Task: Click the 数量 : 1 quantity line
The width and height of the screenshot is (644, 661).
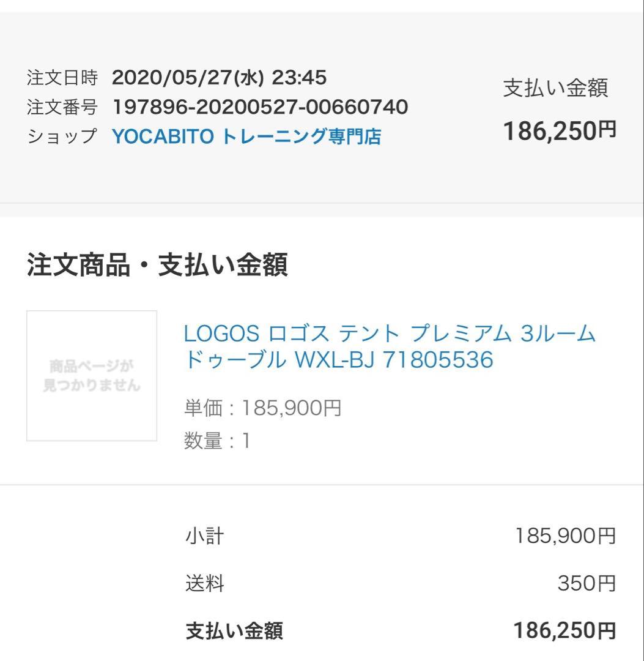Action: pos(217,441)
